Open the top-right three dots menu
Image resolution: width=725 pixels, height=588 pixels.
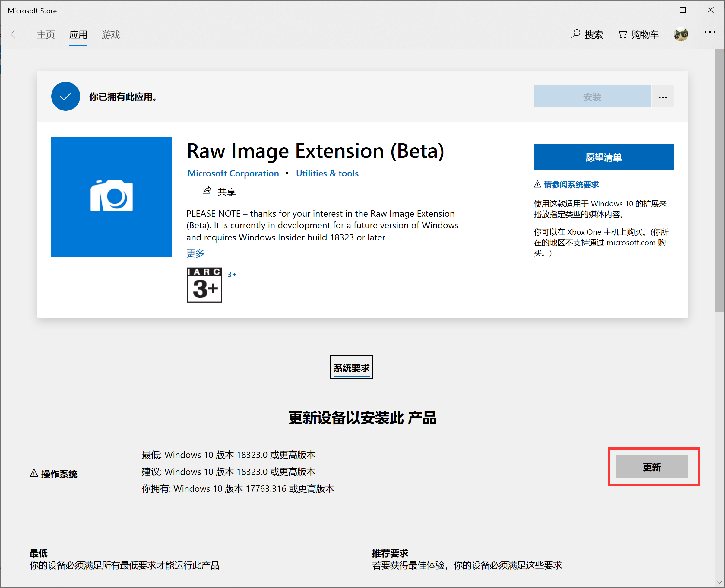[x=710, y=32]
